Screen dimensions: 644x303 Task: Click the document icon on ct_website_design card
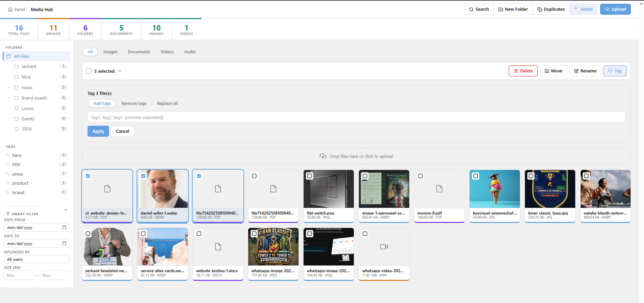click(107, 189)
